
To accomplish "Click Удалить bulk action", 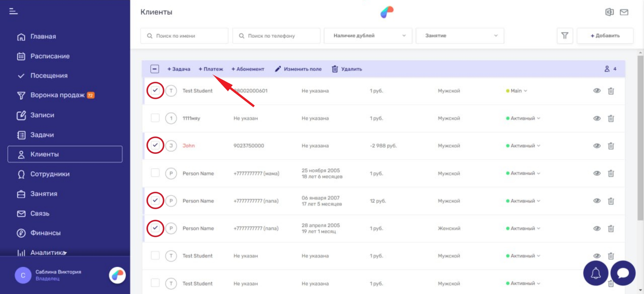I will coord(347,69).
